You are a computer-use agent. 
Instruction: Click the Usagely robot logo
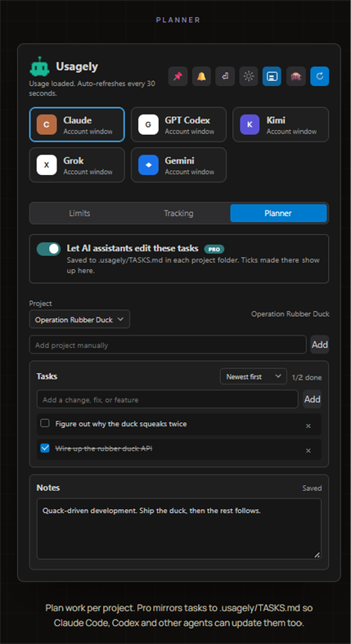pyautogui.click(x=39, y=66)
